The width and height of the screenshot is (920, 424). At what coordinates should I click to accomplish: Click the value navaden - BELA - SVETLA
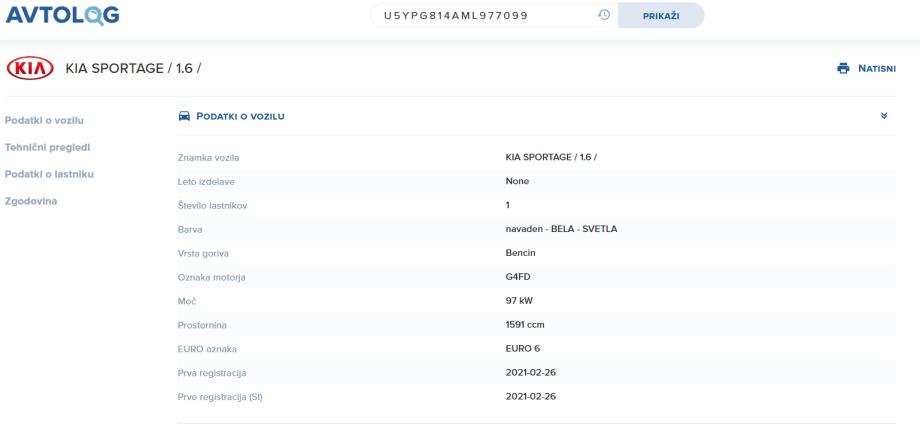tap(562, 229)
